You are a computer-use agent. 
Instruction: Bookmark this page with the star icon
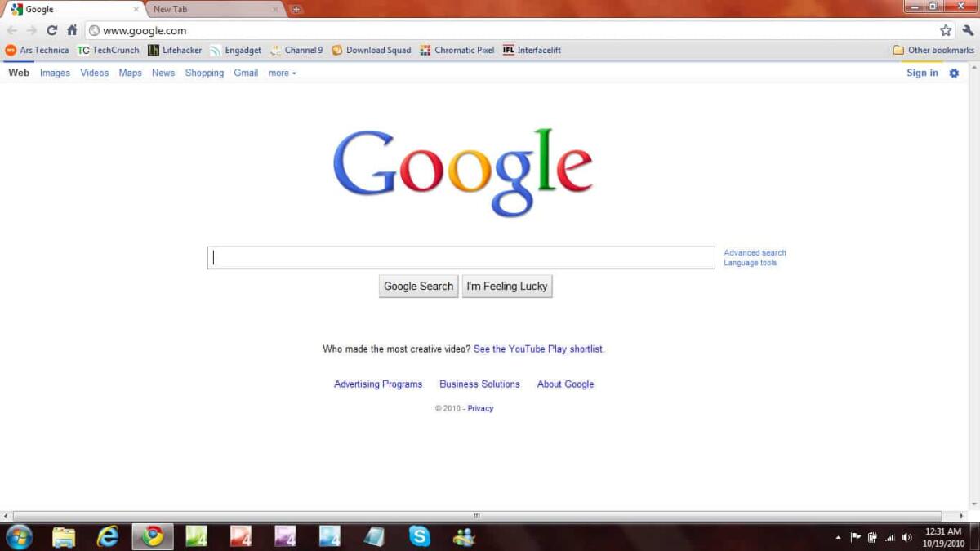tap(945, 29)
